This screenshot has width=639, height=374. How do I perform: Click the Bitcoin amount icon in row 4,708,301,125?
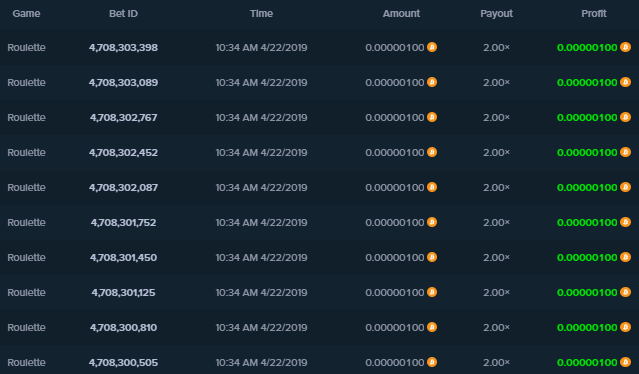pos(432,292)
